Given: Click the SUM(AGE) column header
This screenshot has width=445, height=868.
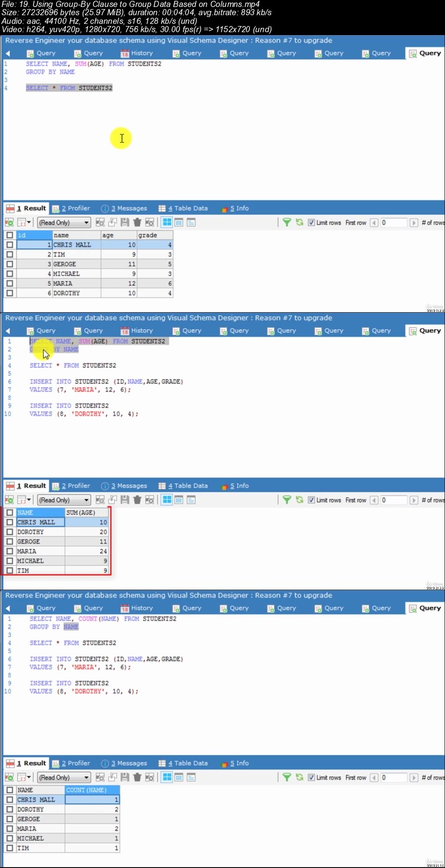Looking at the screenshot, I should (86, 512).
